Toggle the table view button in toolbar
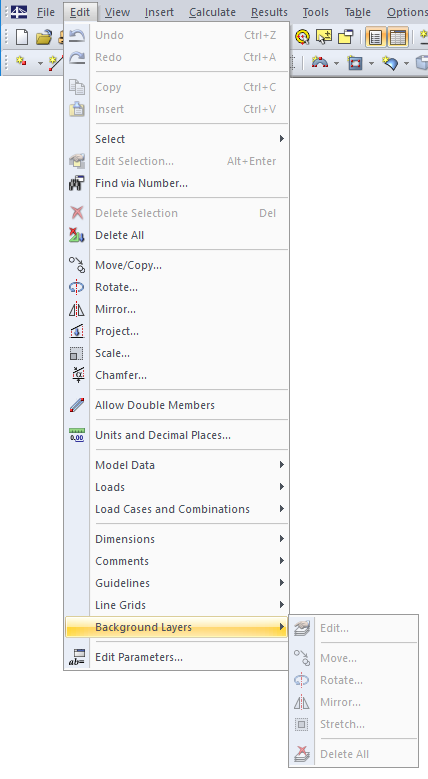 click(398, 37)
